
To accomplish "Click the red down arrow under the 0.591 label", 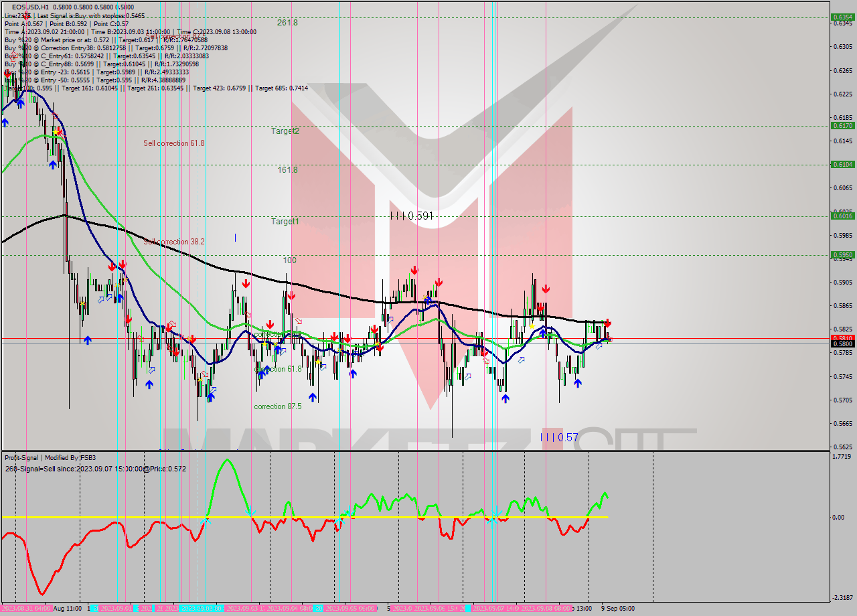I will click(414, 270).
